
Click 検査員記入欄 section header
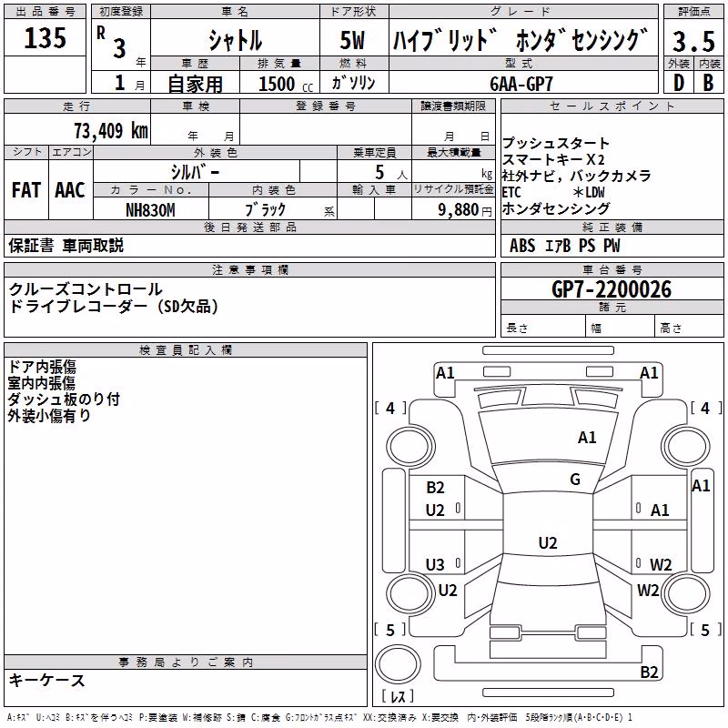pyautogui.click(x=186, y=350)
